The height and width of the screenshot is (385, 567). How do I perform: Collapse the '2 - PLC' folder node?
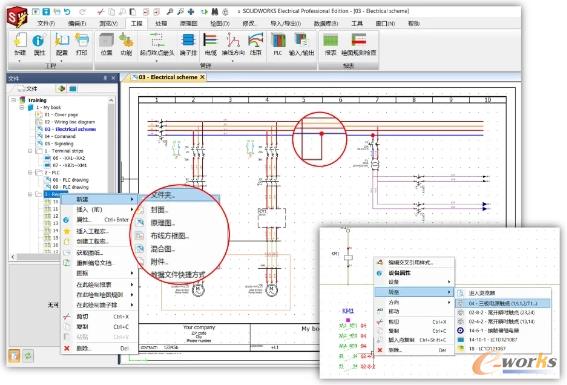pyautogui.click(x=30, y=172)
